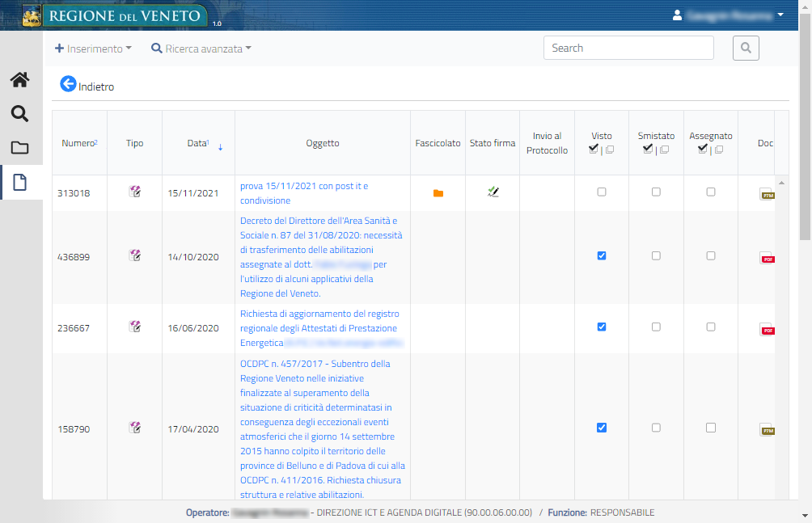Click the blue Indietro back arrow icon
This screenshot has height=523, width=812.
tap(68, 83)
